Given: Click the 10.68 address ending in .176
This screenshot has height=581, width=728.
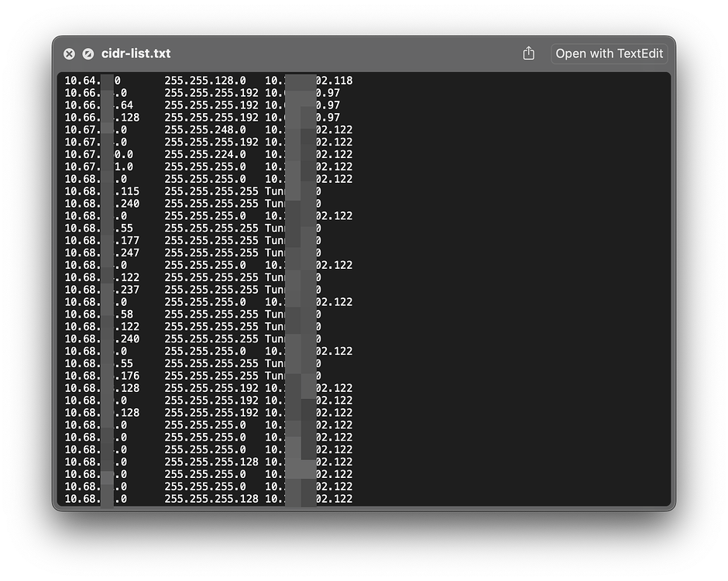Looking at the screenshot, I should pyautogui.click(x=101, y=376).
